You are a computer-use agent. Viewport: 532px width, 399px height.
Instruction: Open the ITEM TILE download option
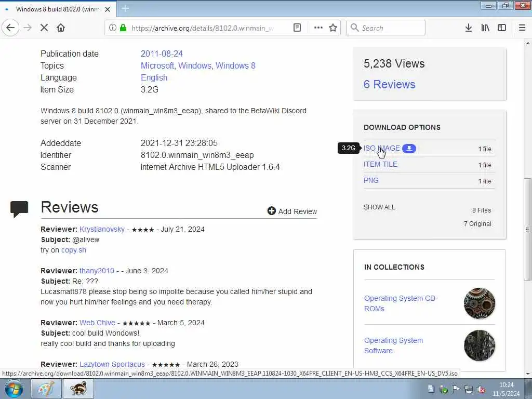[x=380, y=164]
